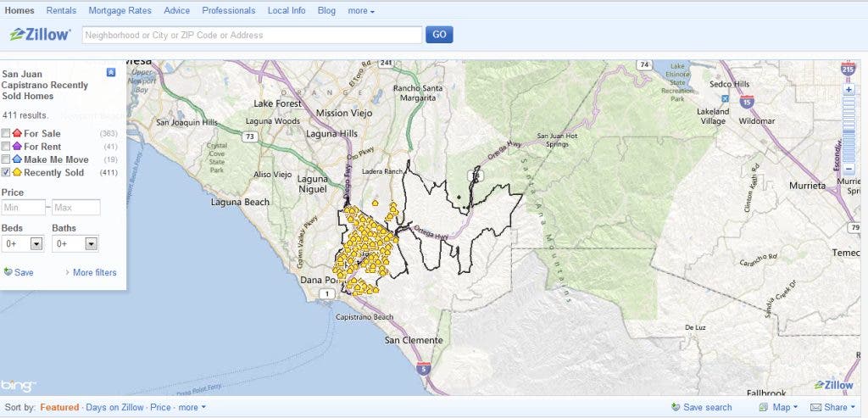
Task: Zoom in with the map plus button
Action: (x=849, y=89)
